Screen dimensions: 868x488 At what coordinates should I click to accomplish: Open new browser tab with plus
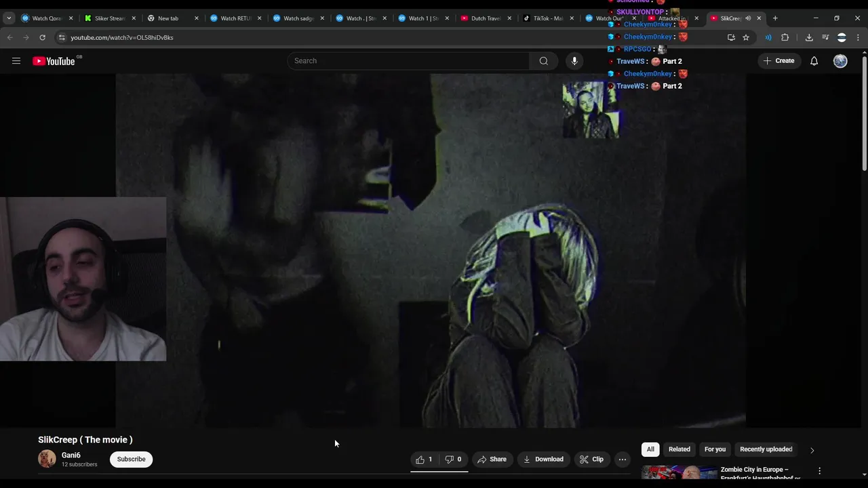click(775, 18)
